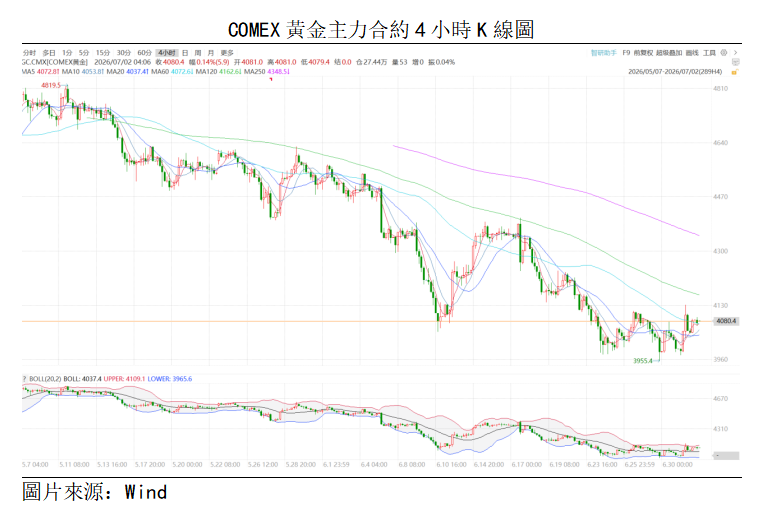766x515 pixels.
Task: Click the question mark beside BOLL indicator
Action: click(24, 379)
